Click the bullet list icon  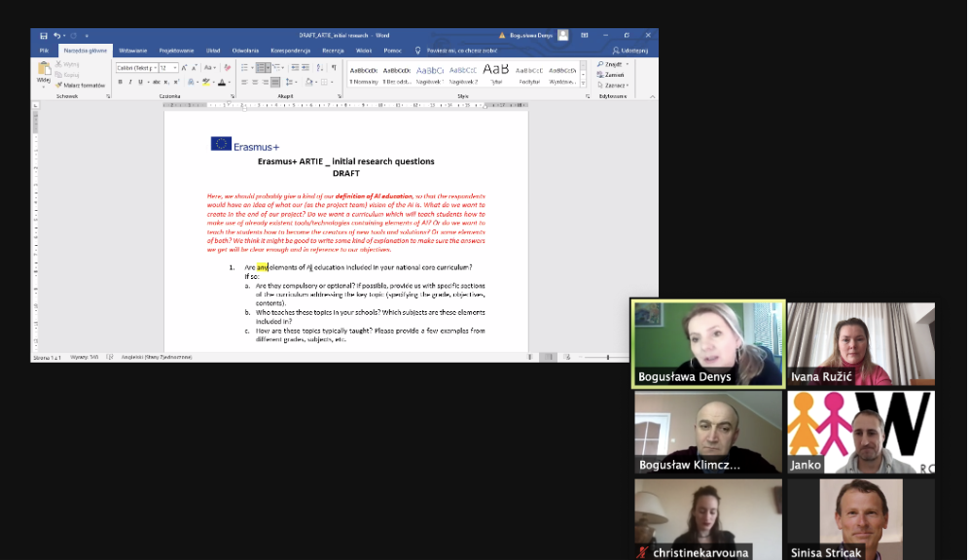pos(246,68)
